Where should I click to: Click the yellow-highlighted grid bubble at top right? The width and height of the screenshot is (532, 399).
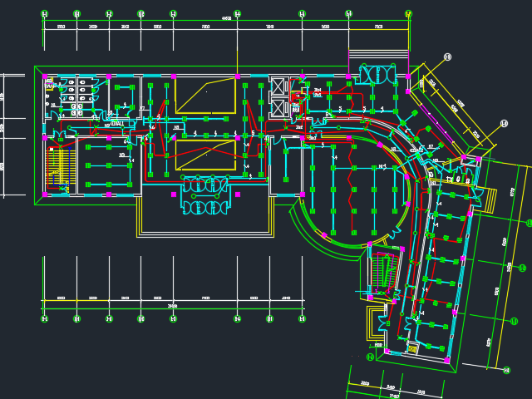click(408, 14)
